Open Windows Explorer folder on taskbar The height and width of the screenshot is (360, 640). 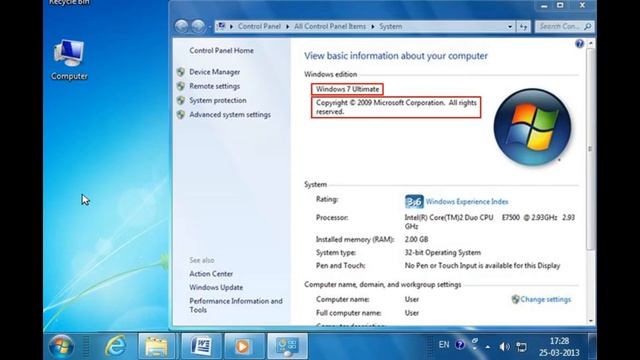[156, 346]
